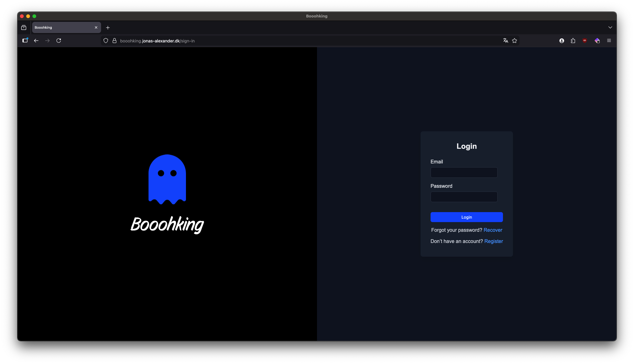Click the padlock site info icon
This screenshot has height=364, width=634.
[x=115, y=41]
